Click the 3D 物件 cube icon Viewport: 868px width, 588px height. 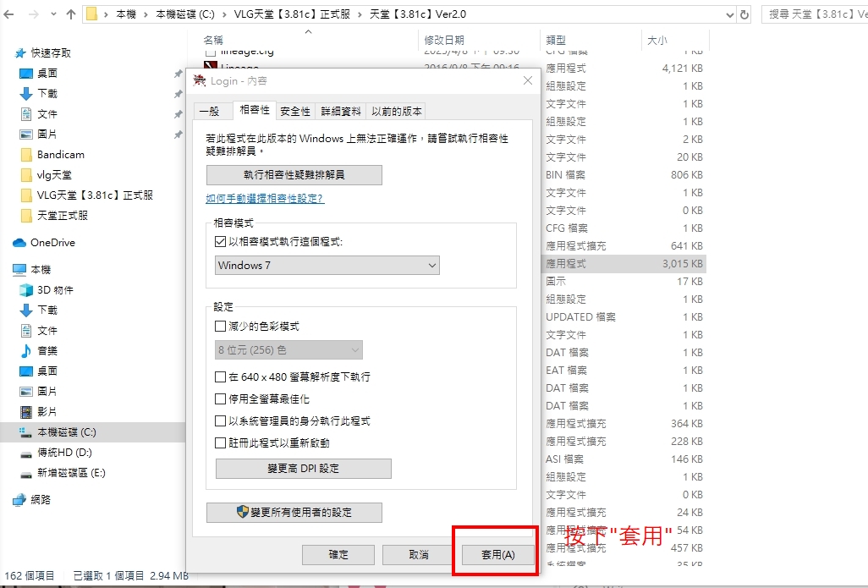click(26, 290)
